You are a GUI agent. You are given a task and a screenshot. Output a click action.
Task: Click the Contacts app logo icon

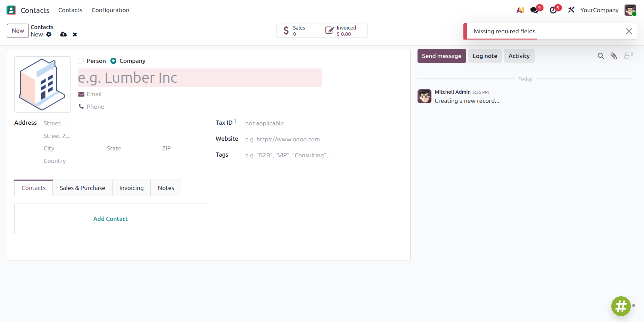tap(11, 10)
